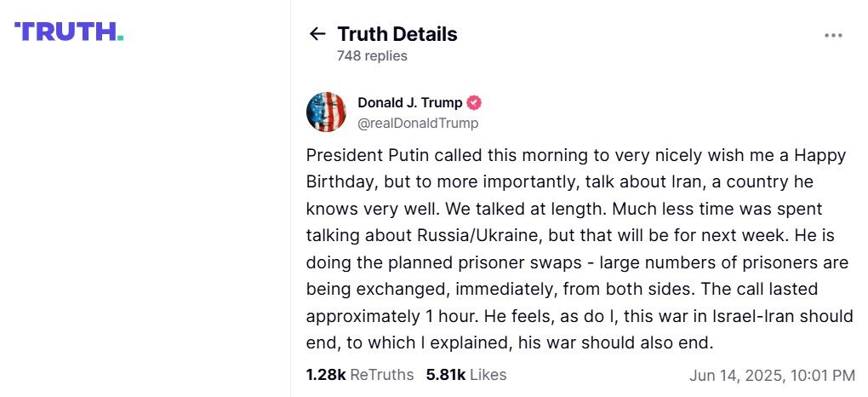
Task: Open the @realDonaldTrump handle link
Action: [418, 123]
